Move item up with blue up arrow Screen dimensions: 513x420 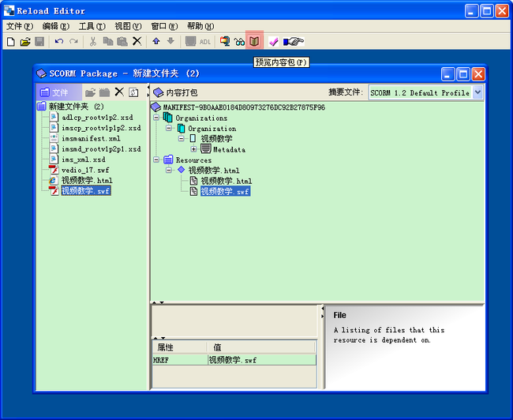point(156,41)
